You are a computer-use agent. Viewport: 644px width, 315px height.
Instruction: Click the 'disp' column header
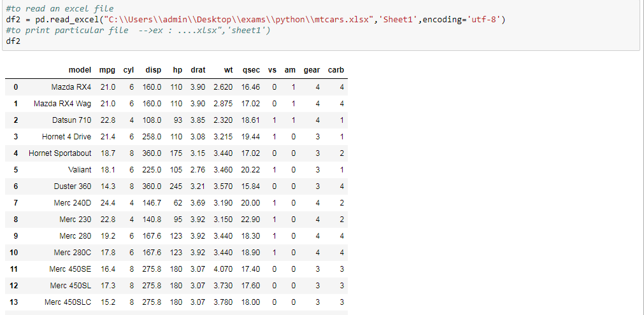coord(153,70)
